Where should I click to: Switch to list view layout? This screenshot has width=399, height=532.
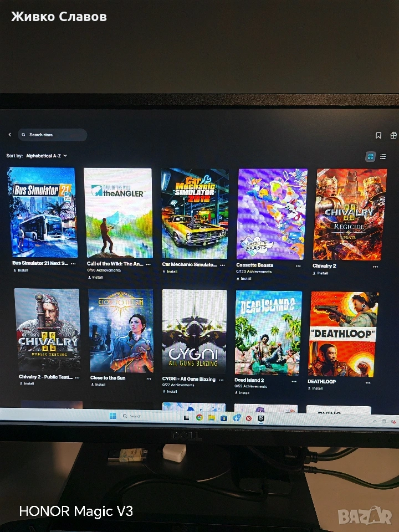click(x=383, y=157)
